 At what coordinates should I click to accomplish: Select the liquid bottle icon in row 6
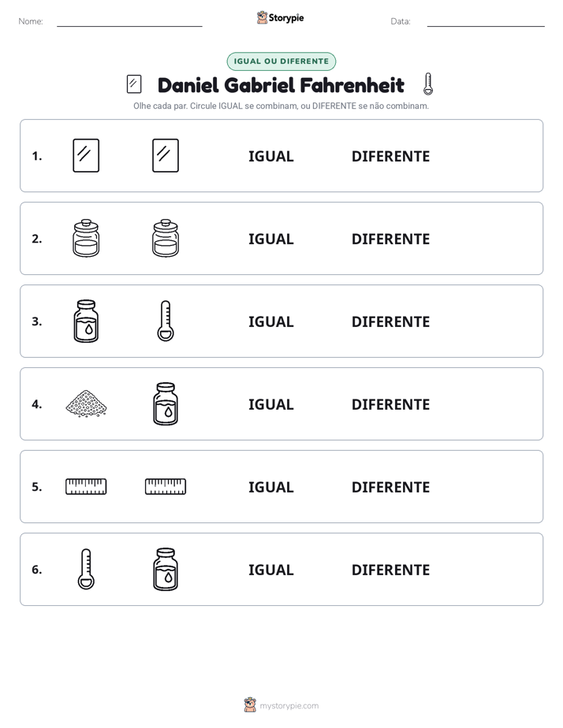point(166,569)
